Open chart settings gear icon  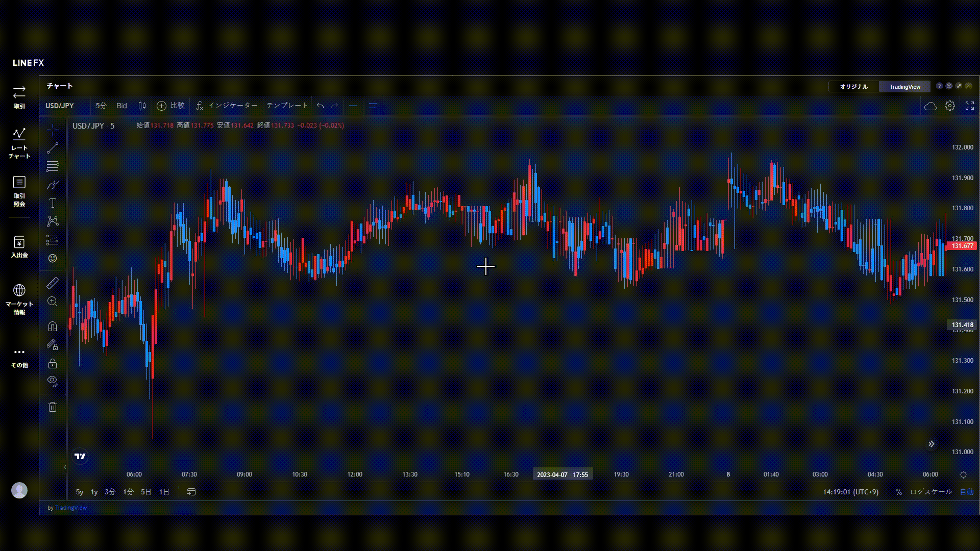pyautogui.click(x=949, y=106)
